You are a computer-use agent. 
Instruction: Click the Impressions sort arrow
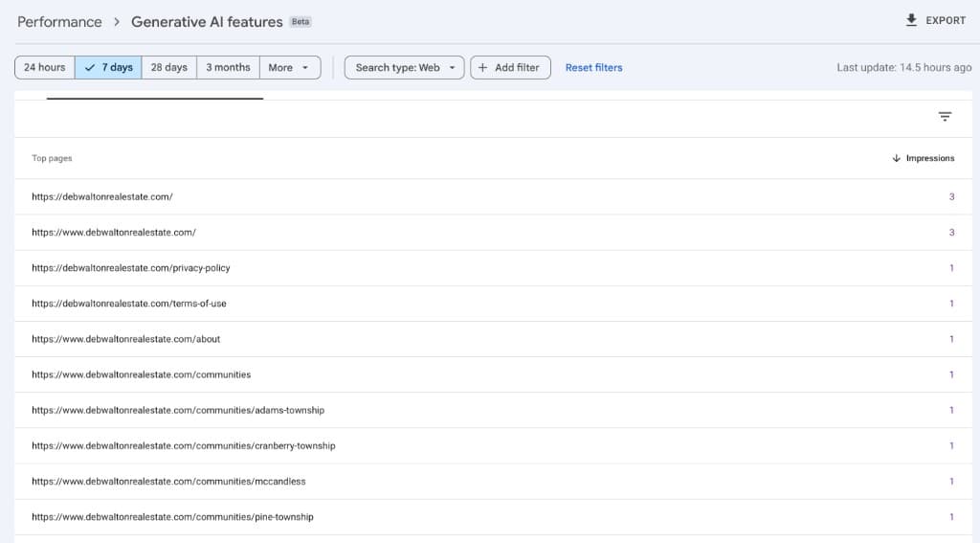pyautogui.click(x=896, y=158)
